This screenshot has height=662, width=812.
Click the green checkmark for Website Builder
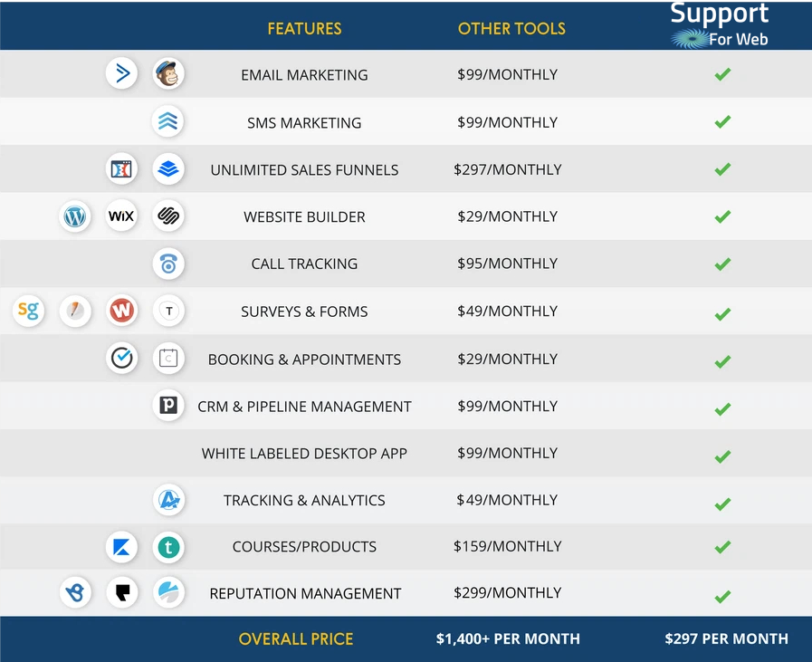(722, 216)
